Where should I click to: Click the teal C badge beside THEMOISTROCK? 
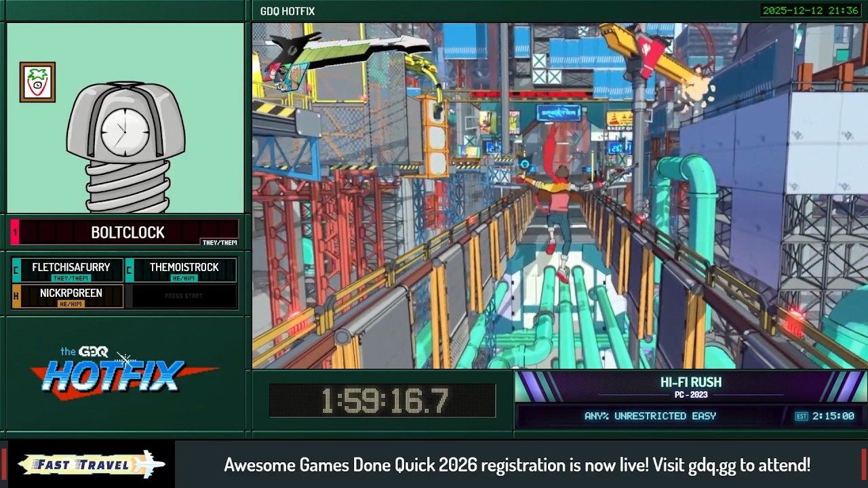click(x=130, y=270)
